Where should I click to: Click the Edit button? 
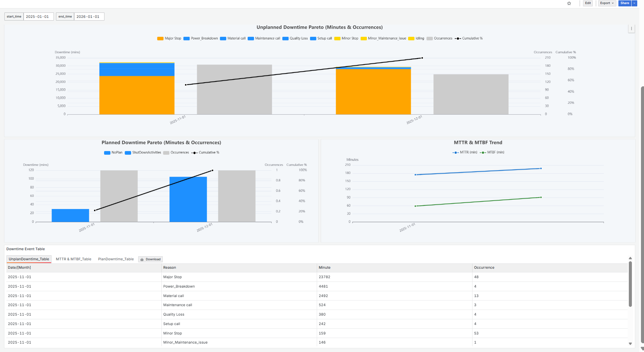(x=588, y=3)
